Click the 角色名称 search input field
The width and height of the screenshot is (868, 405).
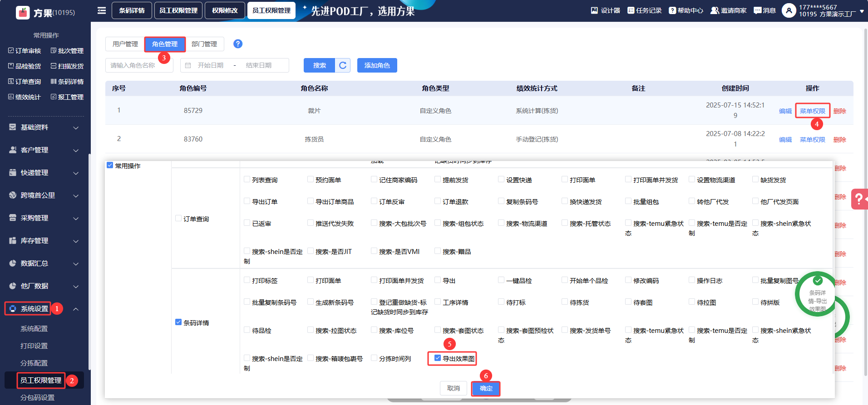tap(139, 65)
